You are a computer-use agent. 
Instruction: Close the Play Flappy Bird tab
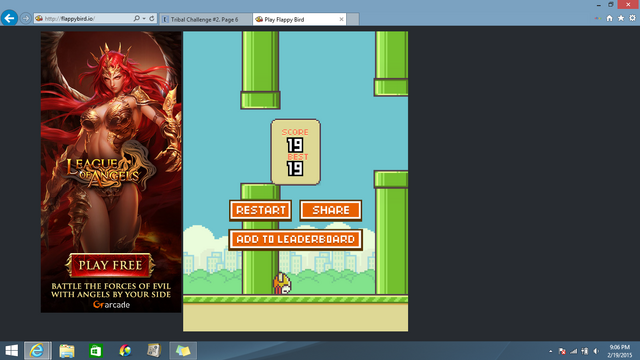point(341,19)
